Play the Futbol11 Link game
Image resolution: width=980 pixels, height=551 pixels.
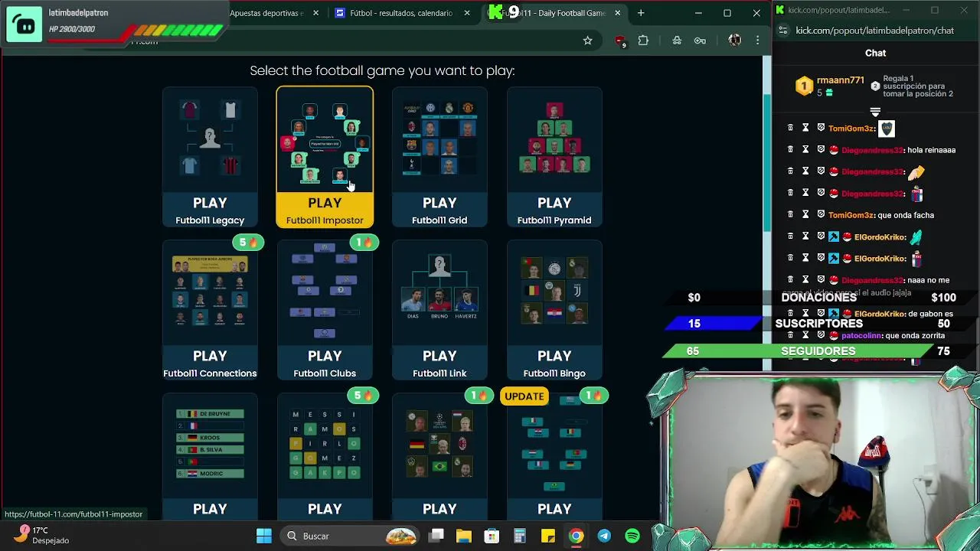point(439,310)
